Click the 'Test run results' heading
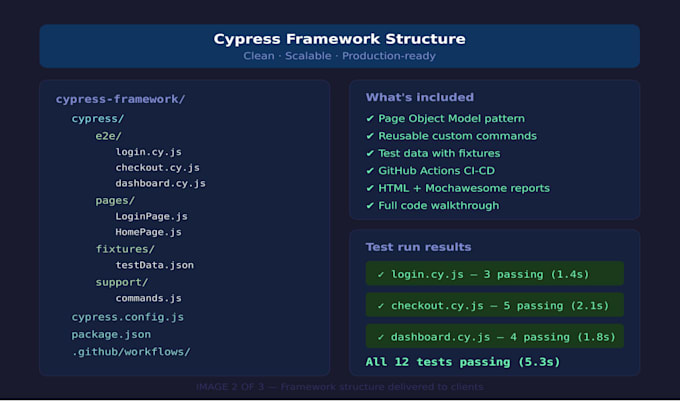 tap(418, 247)
